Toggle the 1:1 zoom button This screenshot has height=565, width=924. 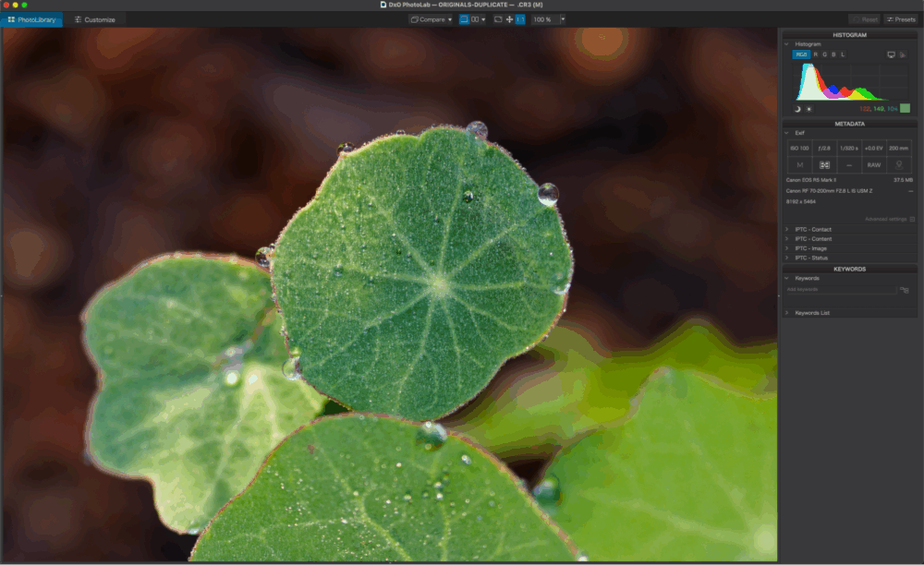click(x=520, y=19)
